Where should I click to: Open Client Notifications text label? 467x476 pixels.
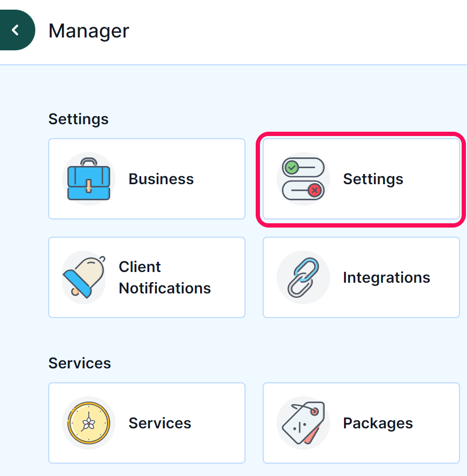[x=165, y=277]
